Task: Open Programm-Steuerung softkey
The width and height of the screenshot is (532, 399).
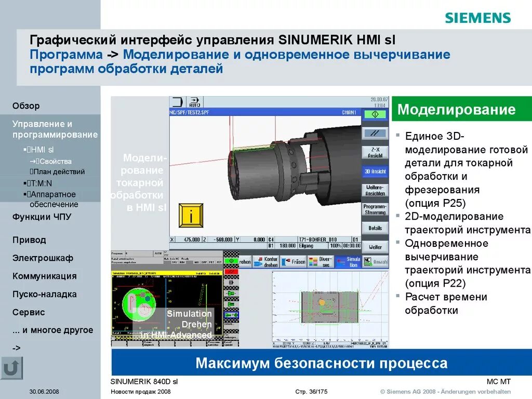Action: point(375,209)
